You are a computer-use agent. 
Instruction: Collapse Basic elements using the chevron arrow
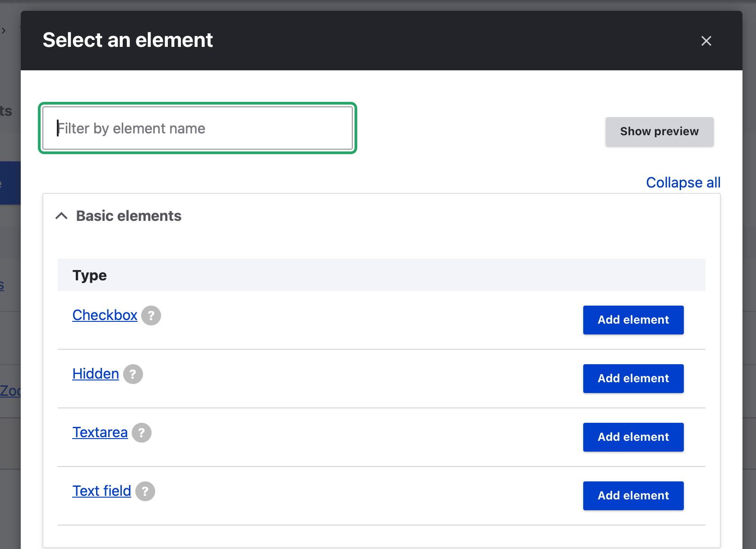click(62, 216)
